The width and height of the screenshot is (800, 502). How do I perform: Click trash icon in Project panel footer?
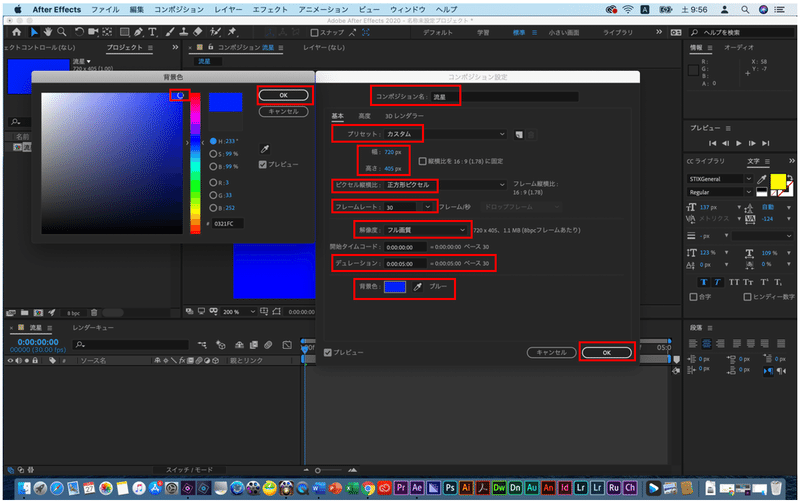click(x=94, y=313)
